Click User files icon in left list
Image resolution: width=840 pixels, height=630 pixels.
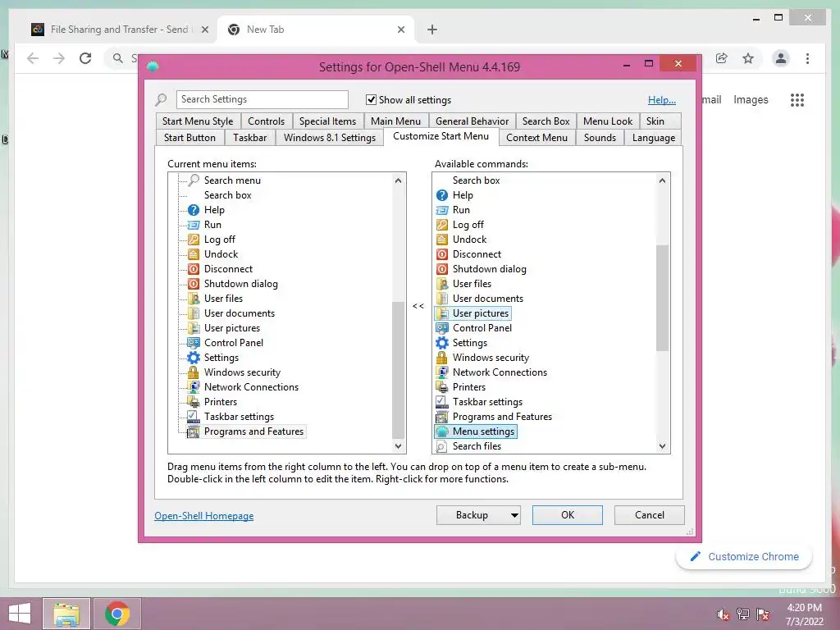(x=194, y=299)
